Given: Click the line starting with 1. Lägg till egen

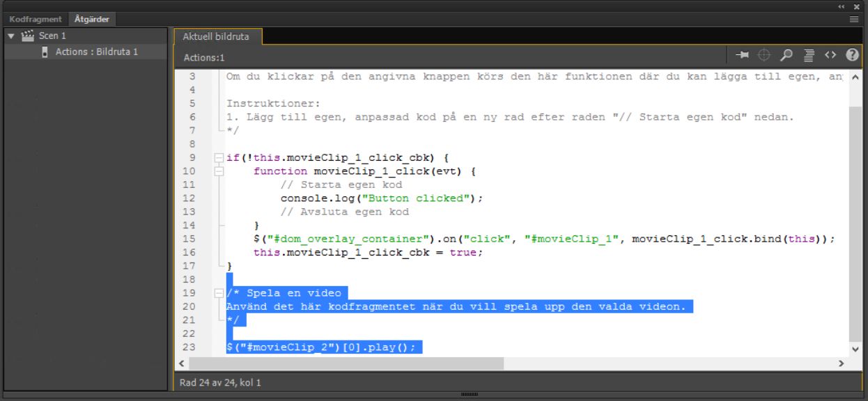Looking at the screenshot, I should click(510, 117).
